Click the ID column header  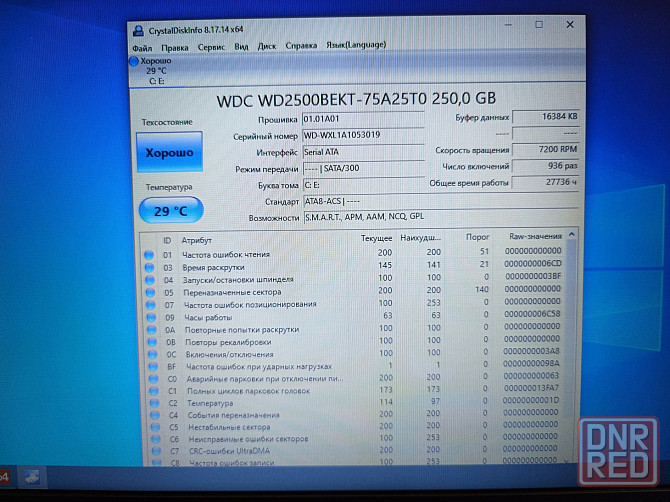(167, 241)
